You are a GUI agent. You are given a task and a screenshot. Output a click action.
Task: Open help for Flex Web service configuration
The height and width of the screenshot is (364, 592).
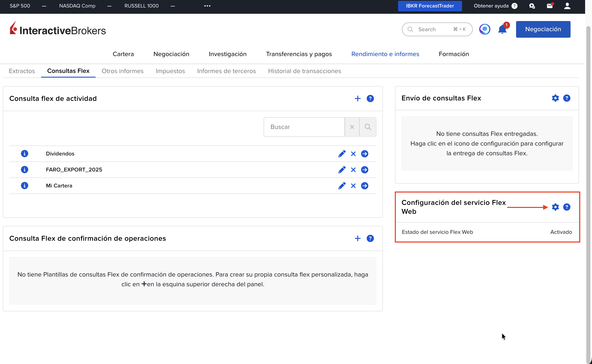coord(566,207)
